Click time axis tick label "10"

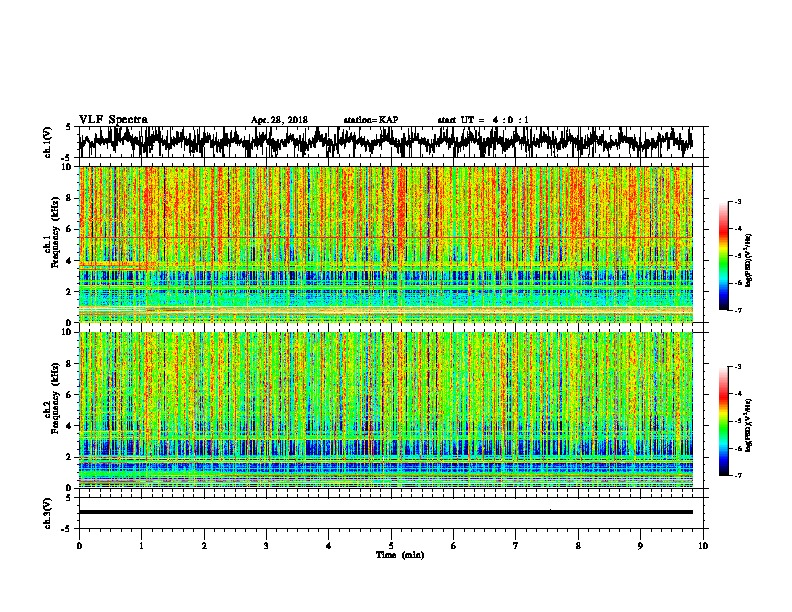pos(703,546)
